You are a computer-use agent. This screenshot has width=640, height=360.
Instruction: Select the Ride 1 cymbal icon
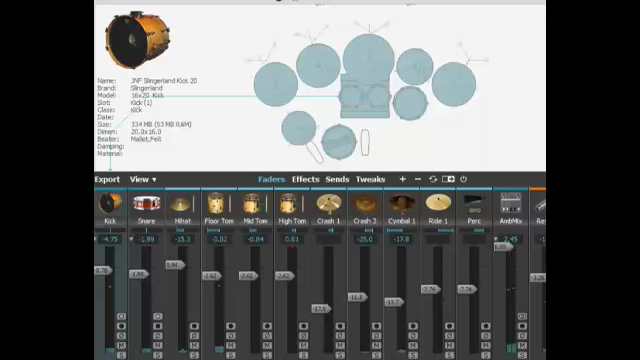438,202
